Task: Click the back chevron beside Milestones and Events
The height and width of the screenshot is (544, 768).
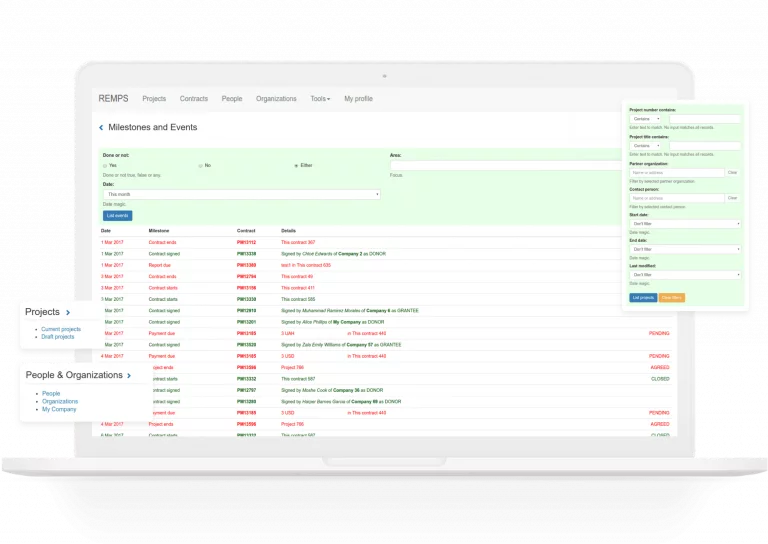Action: pyautogui.click(x=101, y=127)
